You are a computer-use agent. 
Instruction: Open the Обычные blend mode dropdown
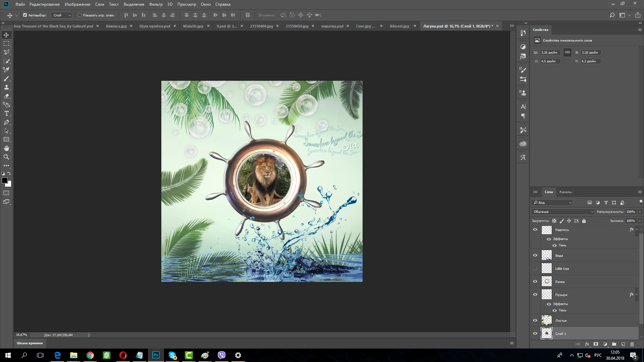(563, 212)
